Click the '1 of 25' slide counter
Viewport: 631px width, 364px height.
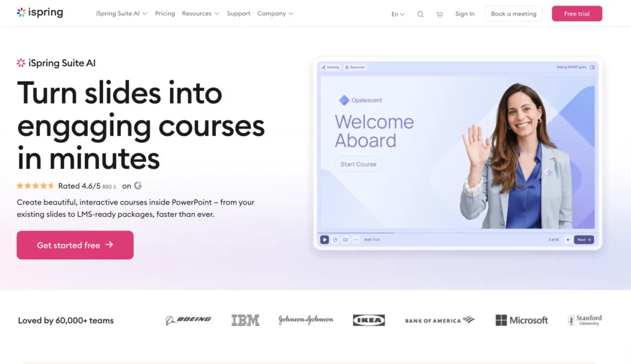[x=554, y=240]
